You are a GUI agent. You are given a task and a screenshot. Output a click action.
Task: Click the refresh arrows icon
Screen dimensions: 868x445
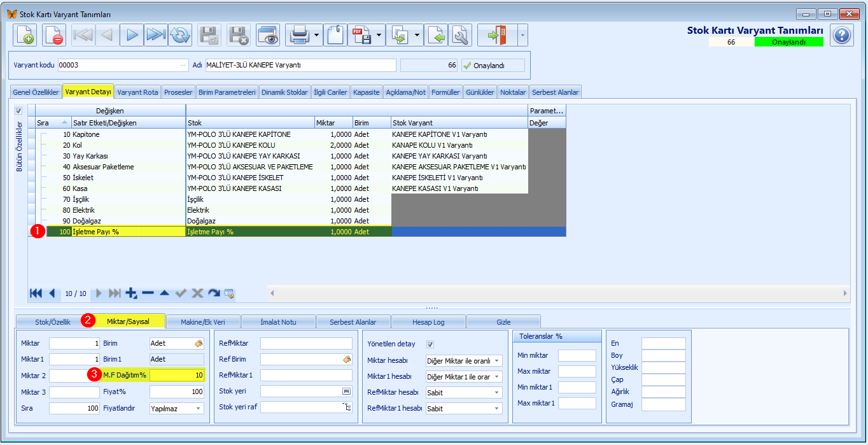click(180, 35)
